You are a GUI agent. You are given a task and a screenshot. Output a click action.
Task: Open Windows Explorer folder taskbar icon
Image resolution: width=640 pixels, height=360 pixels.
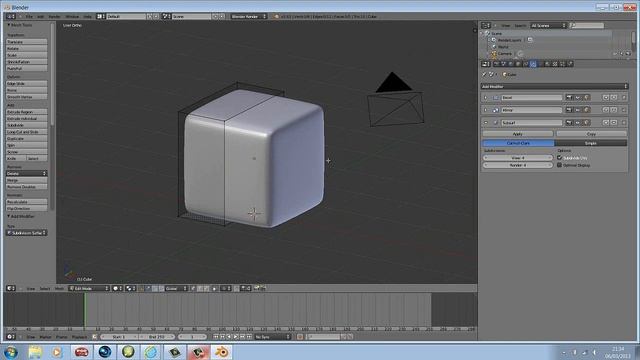pos(35,352)
